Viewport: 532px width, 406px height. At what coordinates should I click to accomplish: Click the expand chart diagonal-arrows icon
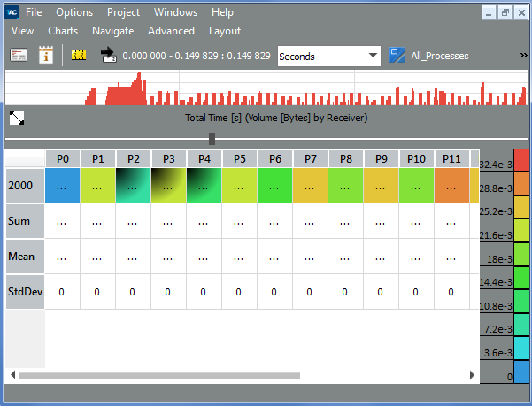tap(17, 118)
